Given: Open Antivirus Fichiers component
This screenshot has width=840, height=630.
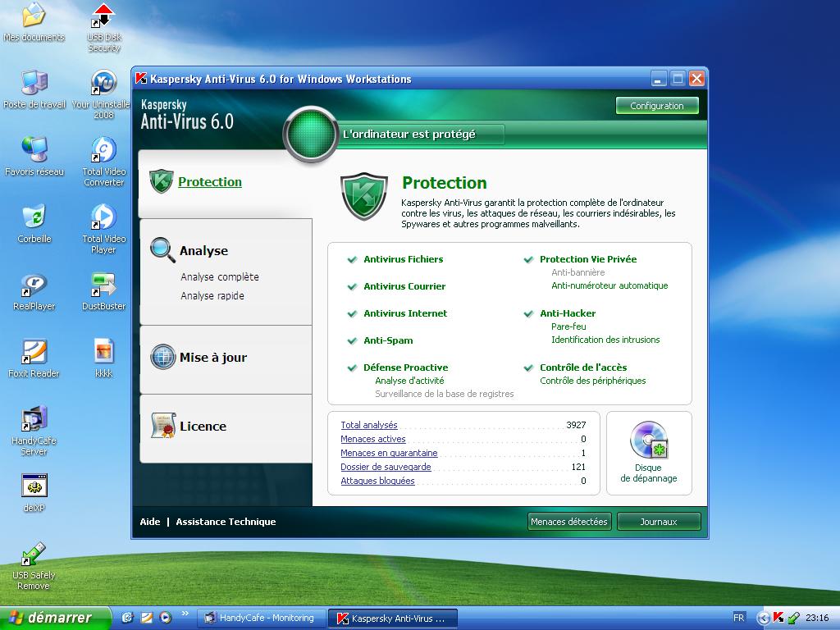Looking at the screenshot, I should coord(404,259).
